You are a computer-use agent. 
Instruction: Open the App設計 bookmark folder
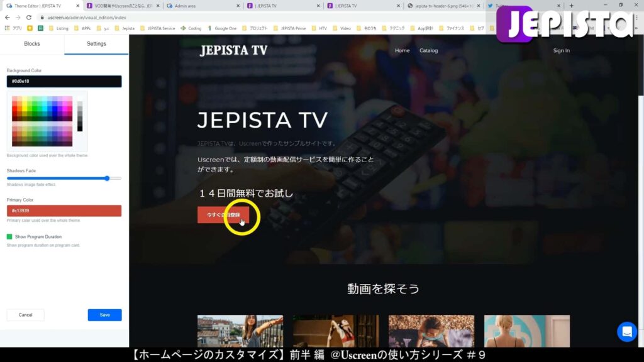(422, 28)
